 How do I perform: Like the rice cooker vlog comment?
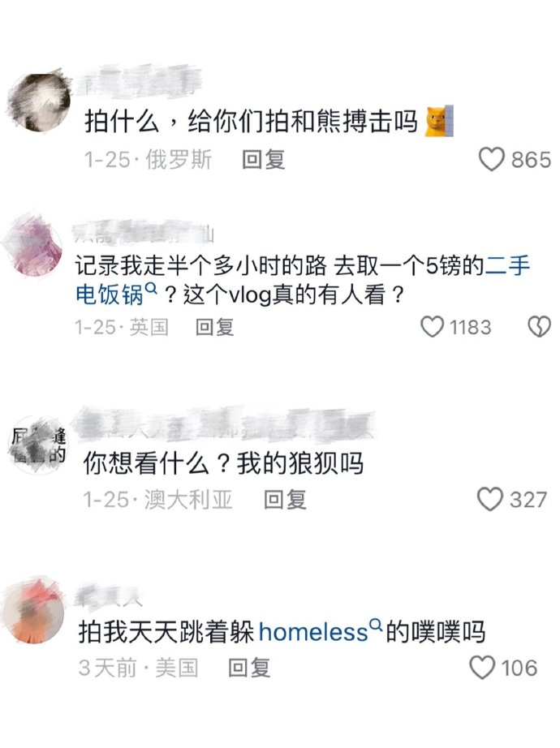(433, 327)
